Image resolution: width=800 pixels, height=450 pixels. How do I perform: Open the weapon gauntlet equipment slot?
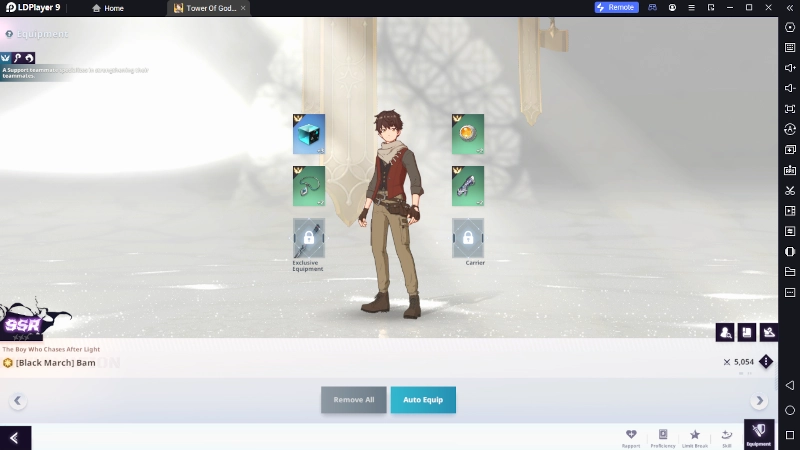click(467, 186)
